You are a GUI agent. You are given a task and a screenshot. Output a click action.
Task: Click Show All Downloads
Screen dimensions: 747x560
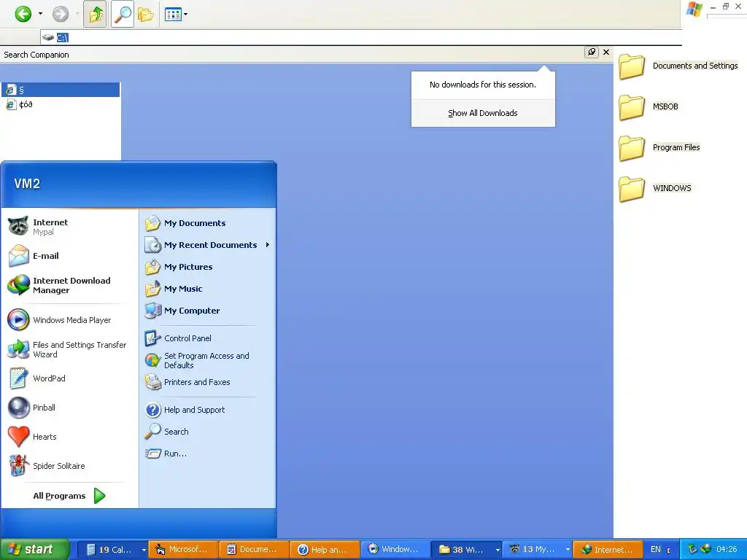(x=483, y=113)
